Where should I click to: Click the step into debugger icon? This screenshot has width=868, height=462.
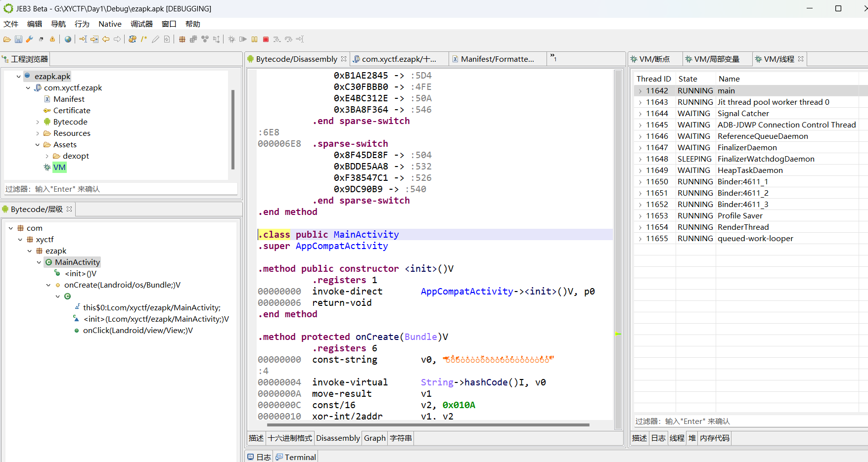coord(277,39)
